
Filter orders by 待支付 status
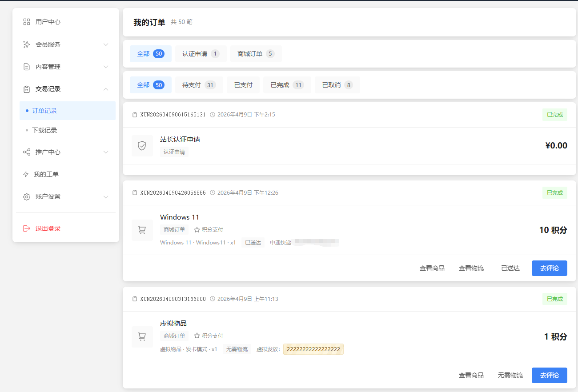click(198, 85)
